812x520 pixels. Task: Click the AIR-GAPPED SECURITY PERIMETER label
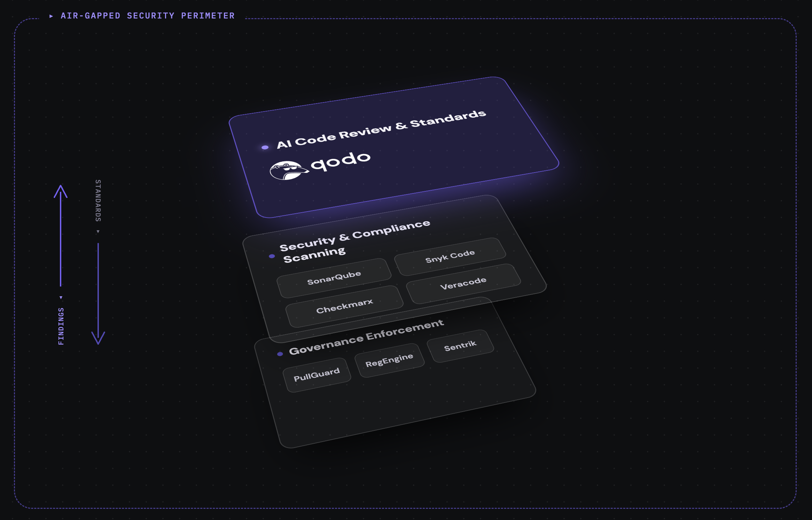[148, 16]
